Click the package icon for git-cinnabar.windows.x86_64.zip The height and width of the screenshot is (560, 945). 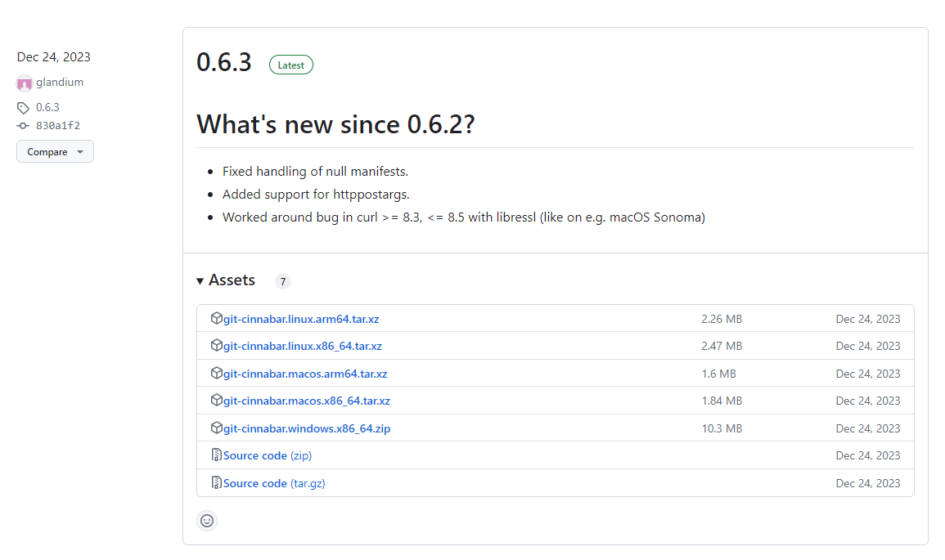point(216,428)
